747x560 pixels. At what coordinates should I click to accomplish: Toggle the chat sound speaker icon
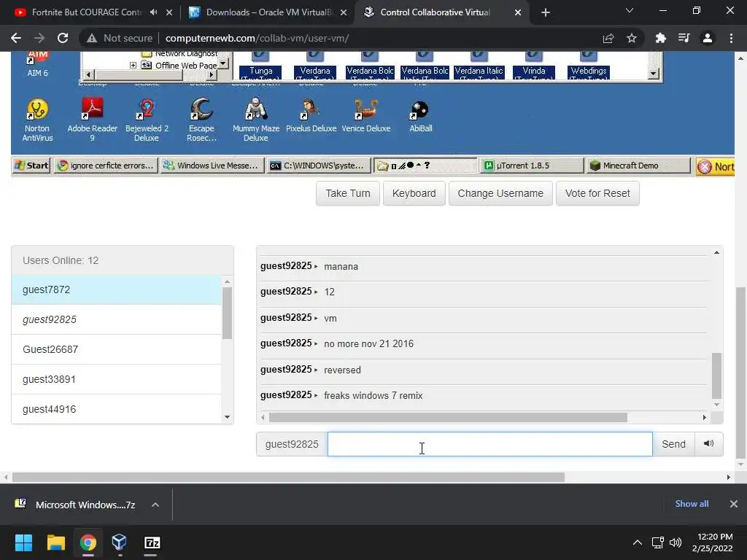tap(709, 444)
